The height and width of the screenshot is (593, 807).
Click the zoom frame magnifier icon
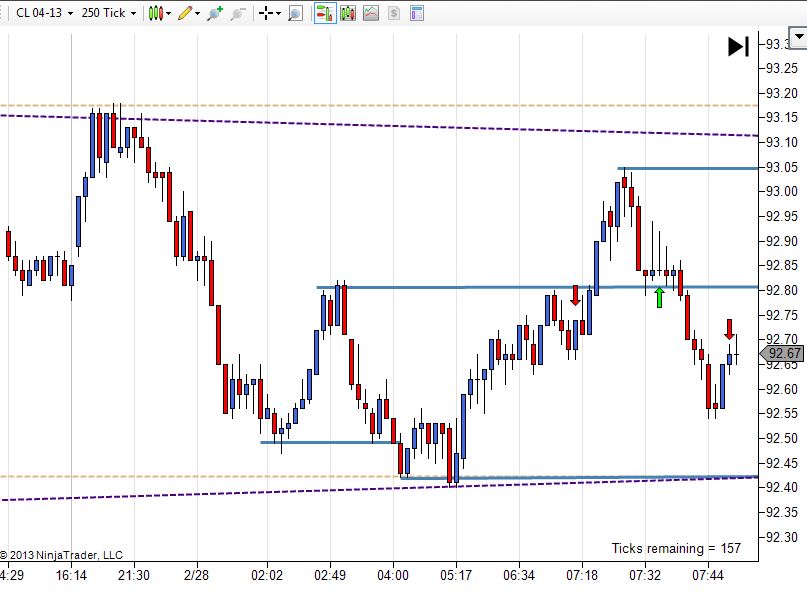(295, 13)
